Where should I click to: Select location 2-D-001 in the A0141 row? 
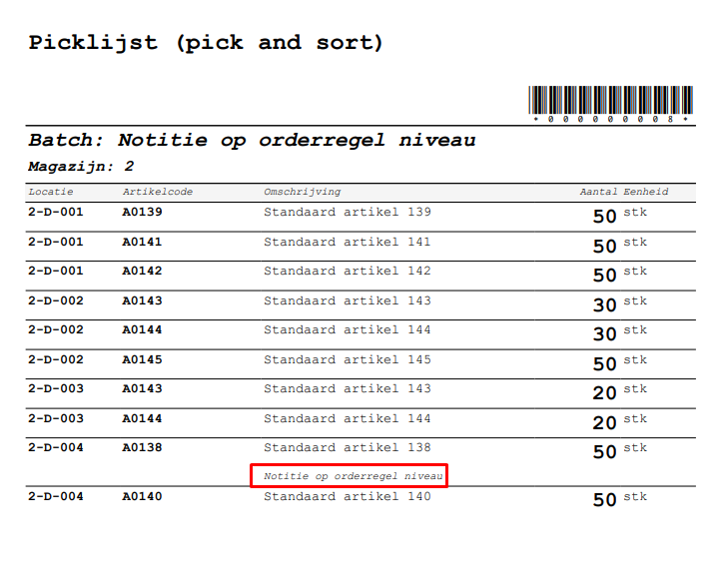[x=56, y=242]
